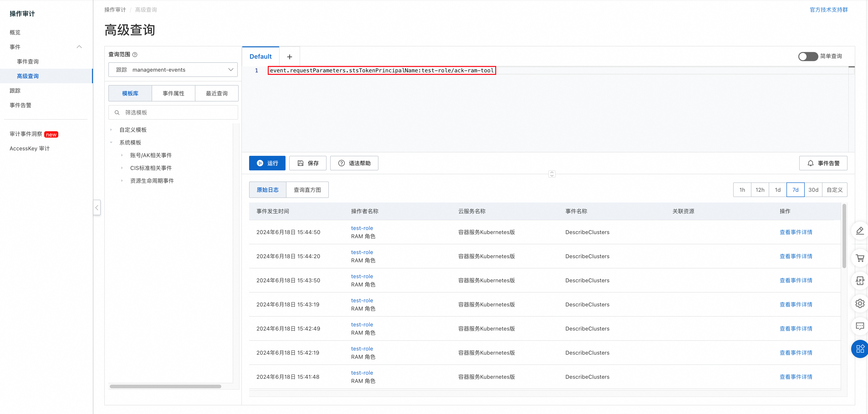Open the settings gear floating icon
The image size is (868, 414).
pyautogui.click(x=860, y=304)
